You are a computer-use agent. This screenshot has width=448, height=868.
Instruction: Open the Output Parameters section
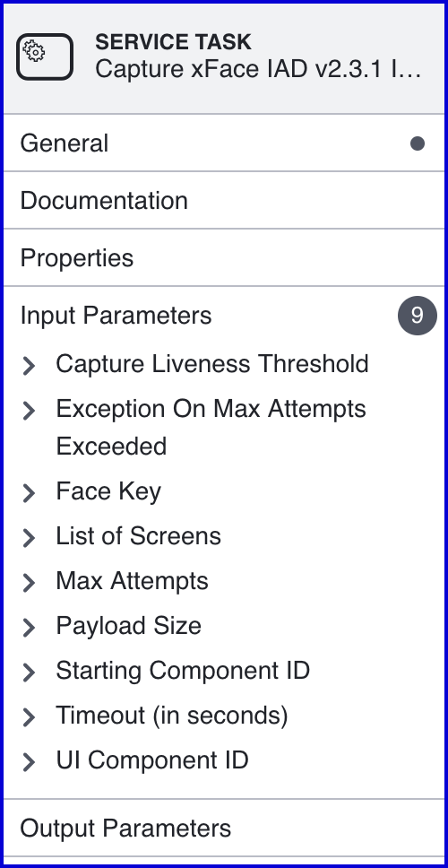224,829
